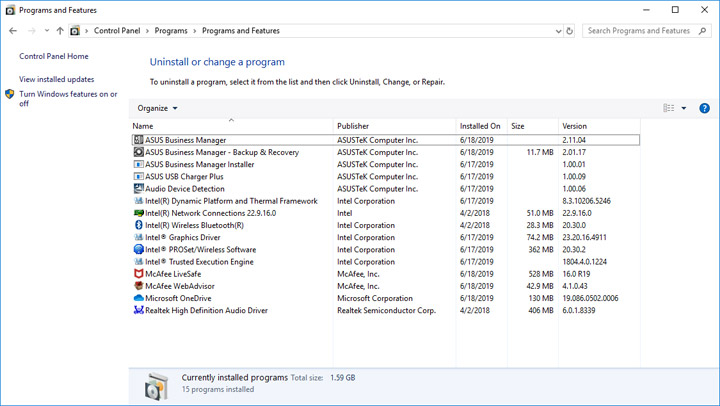Image resolution: width=720 pixels, height=406 pixels.
Task: Open the recent locations dropdown arrow
Action: click(46, 31)
